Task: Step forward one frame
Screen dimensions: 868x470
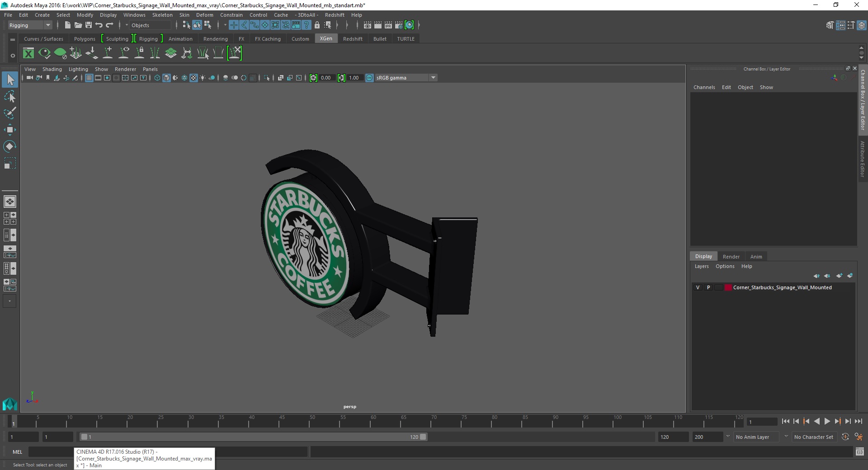Action: 848,421
